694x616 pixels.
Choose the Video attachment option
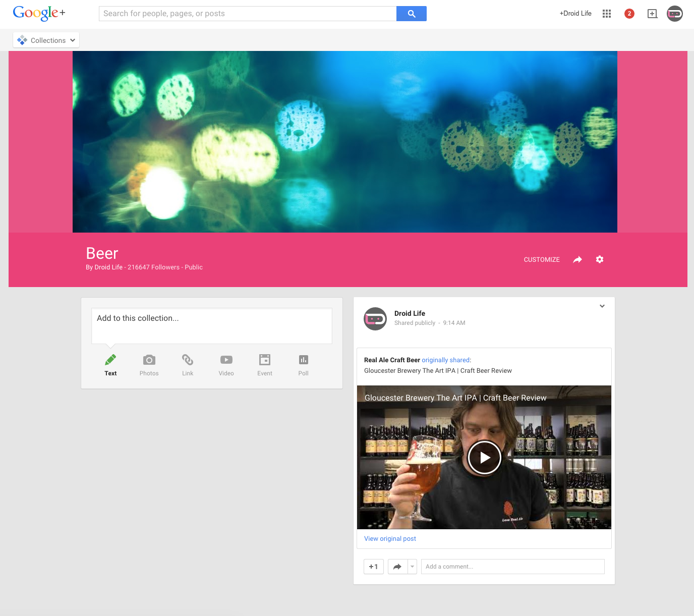pos(226,365)
